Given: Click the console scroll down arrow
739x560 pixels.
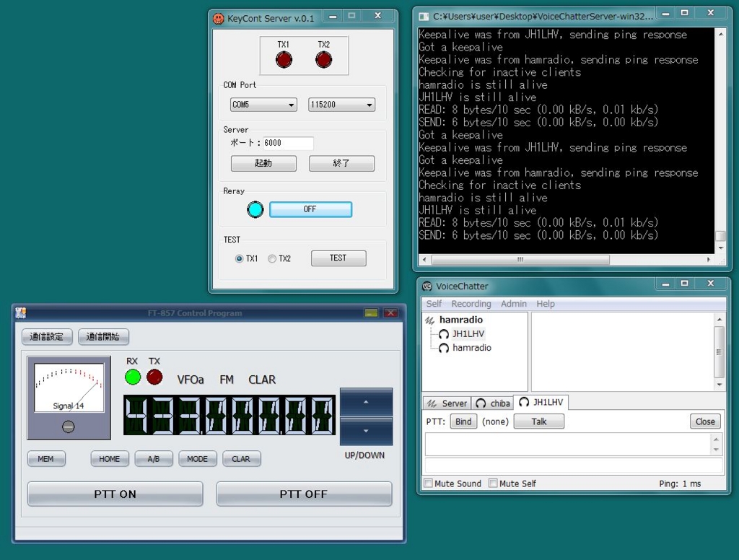Looking at the screenshot, I should (721, 248).
